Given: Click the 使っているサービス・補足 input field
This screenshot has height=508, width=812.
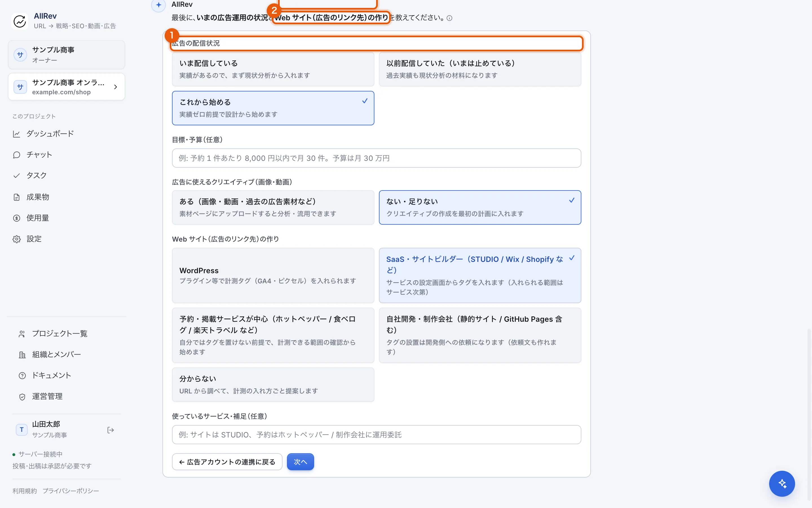Looking at the screenshot, I should click(376, 435).
